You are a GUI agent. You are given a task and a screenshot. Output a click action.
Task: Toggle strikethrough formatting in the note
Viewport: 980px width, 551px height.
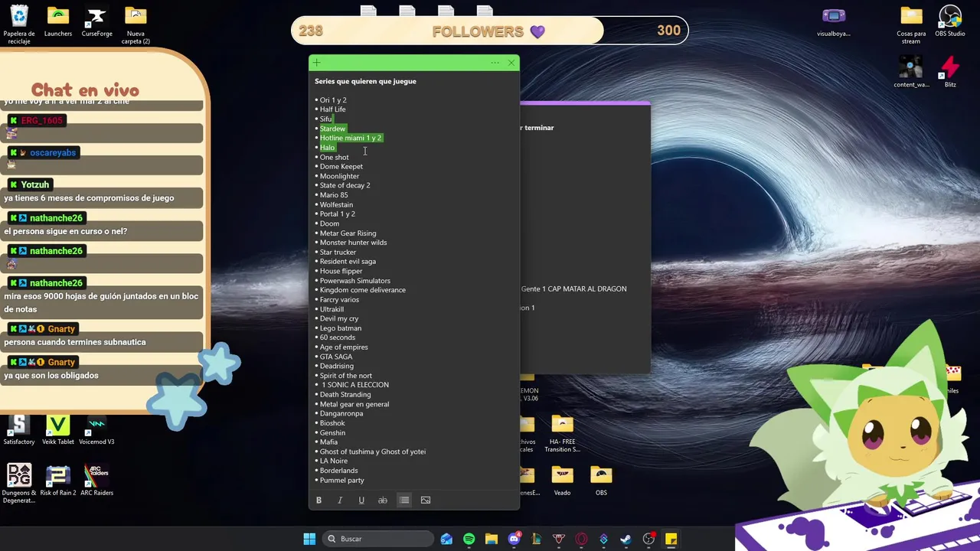[x=383, y=500]
